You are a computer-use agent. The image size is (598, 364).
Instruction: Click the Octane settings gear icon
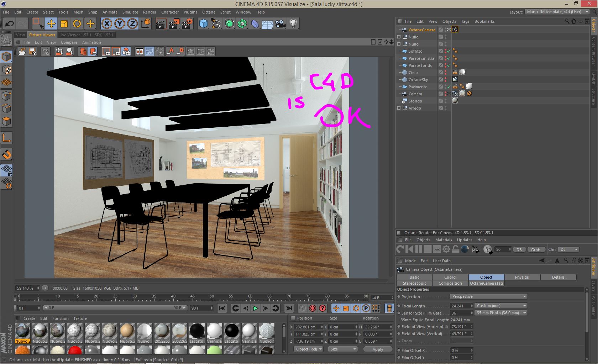tap(446, 249)
